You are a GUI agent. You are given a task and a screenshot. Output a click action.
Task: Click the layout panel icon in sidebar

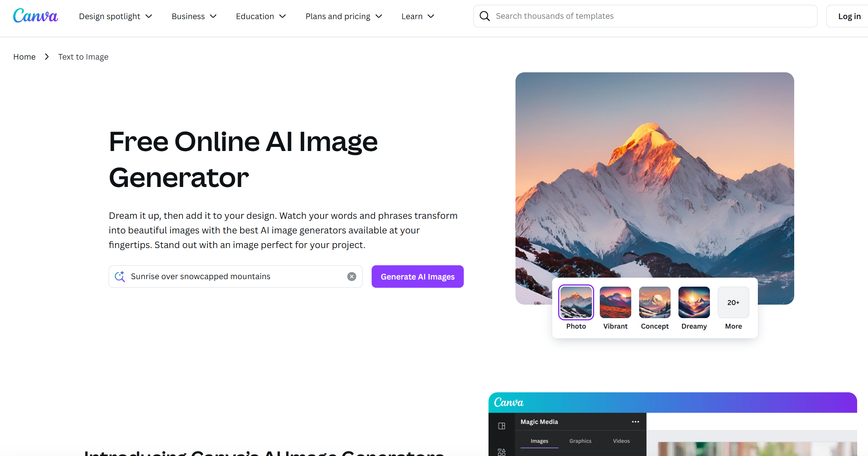[x=502, y=426]
